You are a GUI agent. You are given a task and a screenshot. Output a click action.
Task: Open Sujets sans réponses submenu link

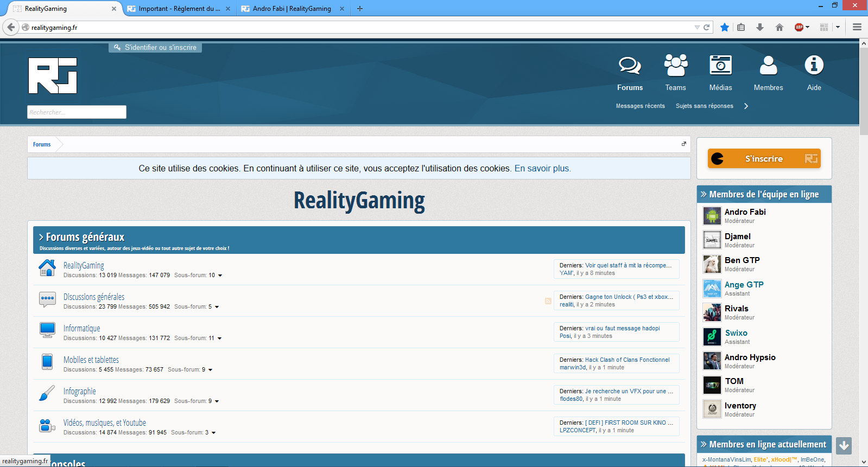coord(705,106)
